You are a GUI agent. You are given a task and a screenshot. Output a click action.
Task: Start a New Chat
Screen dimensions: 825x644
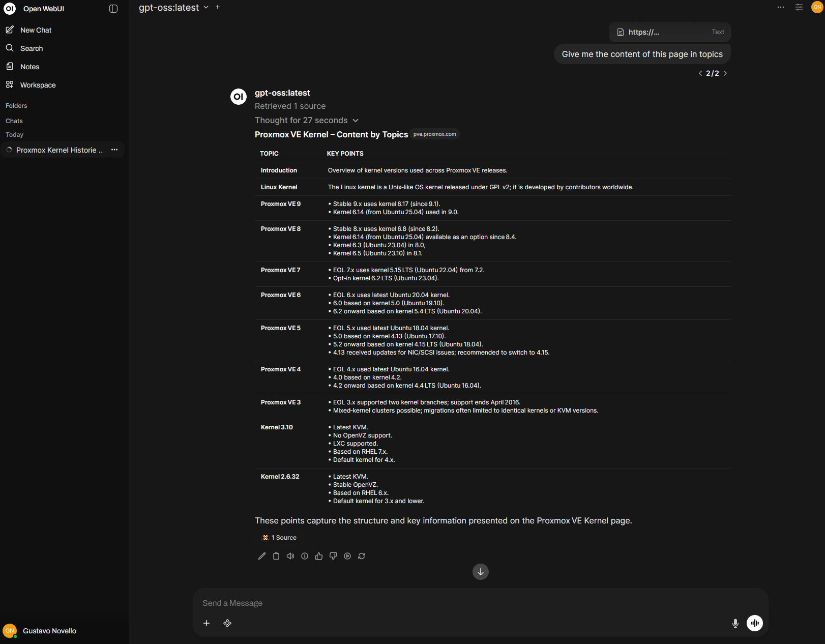[x=36, y=30]
